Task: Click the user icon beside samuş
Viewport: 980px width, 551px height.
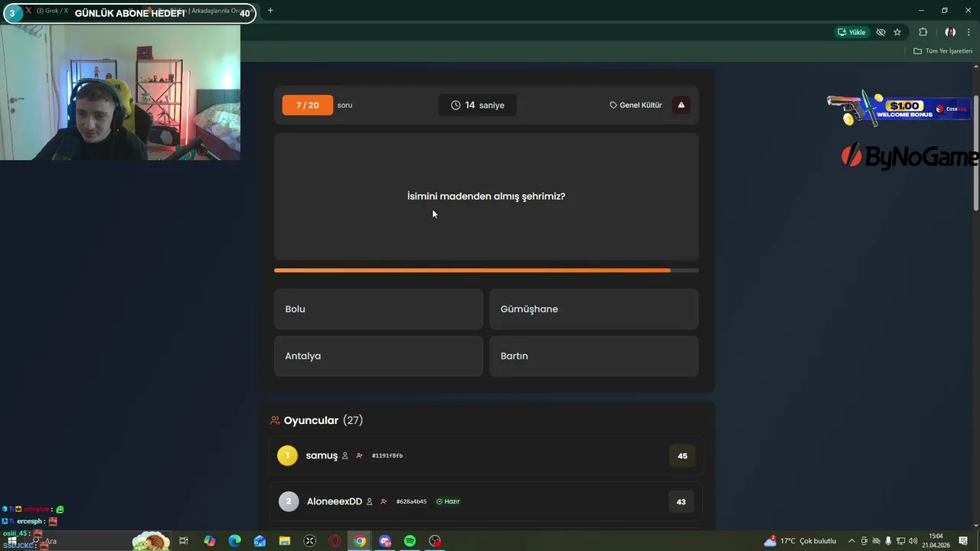Action: point(345,455)
